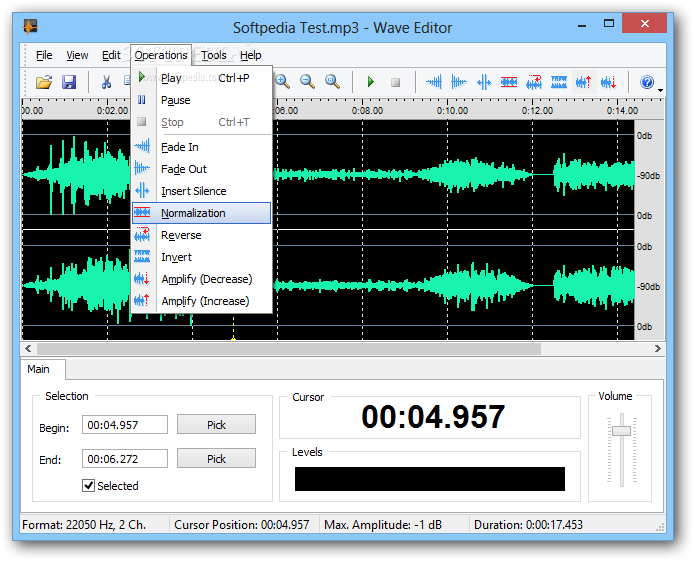Click the horizontal scrollbar left arrow
The height and width of the screenshot is (561, 694).
tap(28, 349)
